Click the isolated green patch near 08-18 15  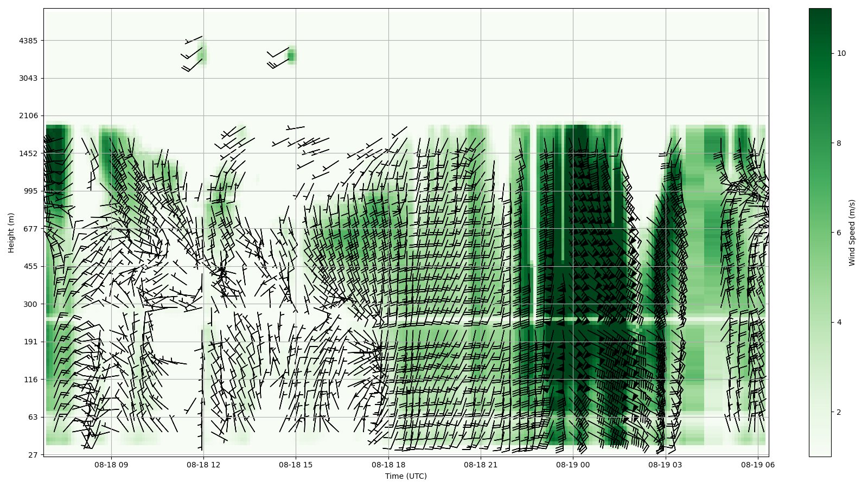point(291,55)
